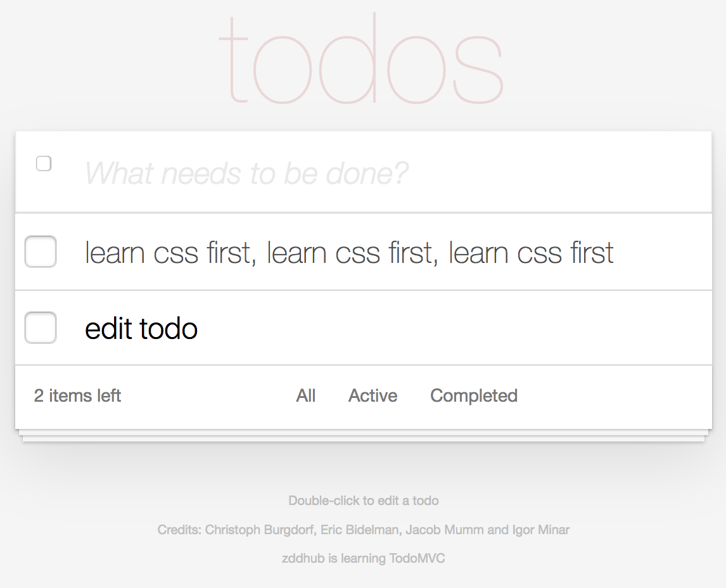
Task: Click the credits line naming Christoph Burgdorf
Action: (363, 530)
